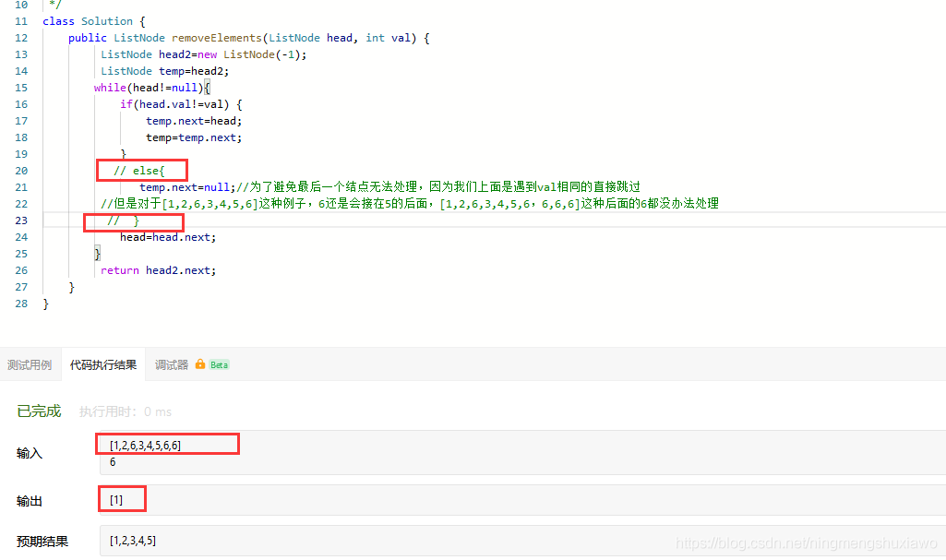Click 'ListNode head2=new ListNode(-1);' line
Screen dimensions: 946x560
[x=204, y=54]
